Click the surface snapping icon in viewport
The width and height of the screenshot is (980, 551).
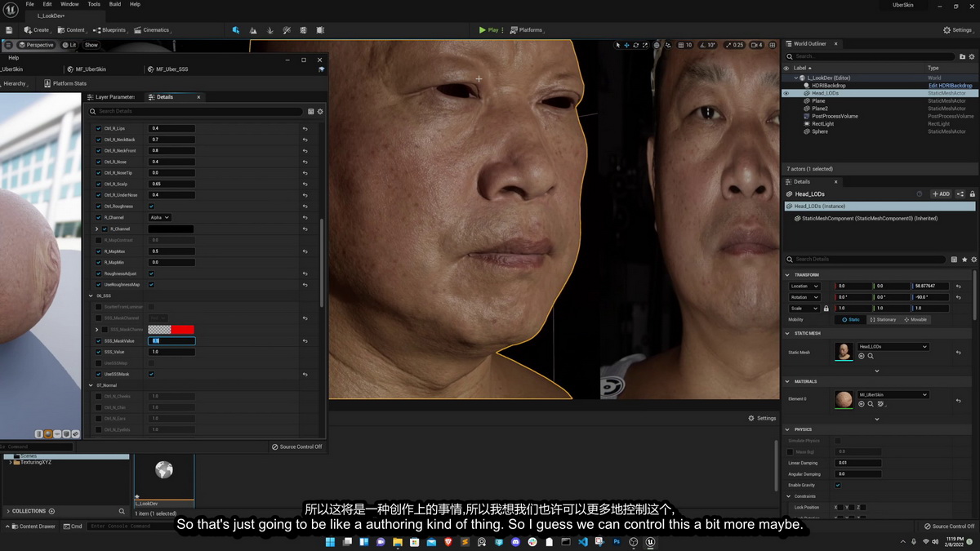[x=668, y=45]
